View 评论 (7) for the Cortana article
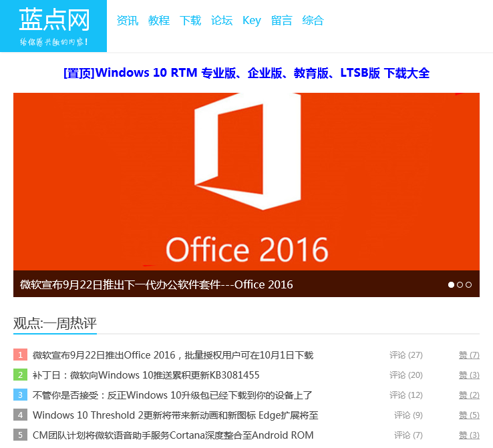 tap(408, 435)
